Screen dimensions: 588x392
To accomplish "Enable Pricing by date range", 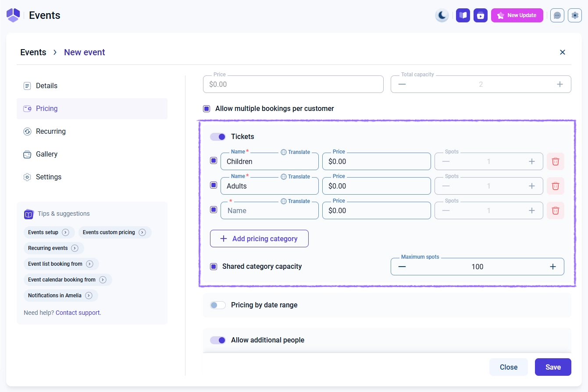I will point(218,305).
